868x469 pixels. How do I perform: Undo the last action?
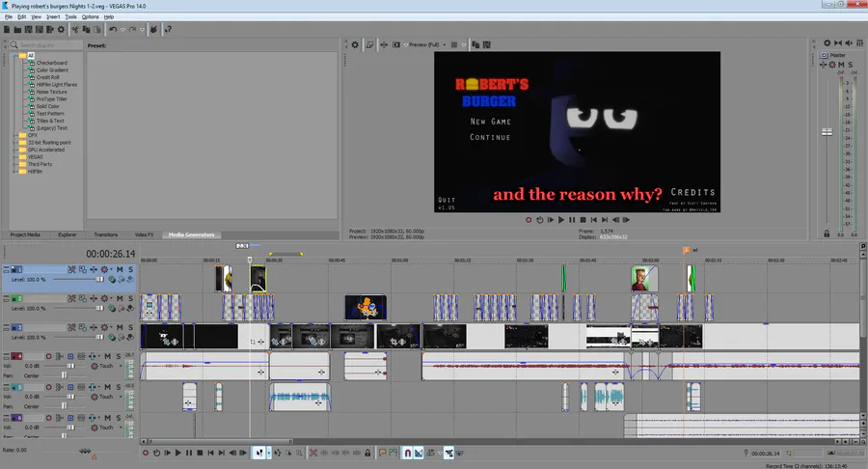[113, 29]
